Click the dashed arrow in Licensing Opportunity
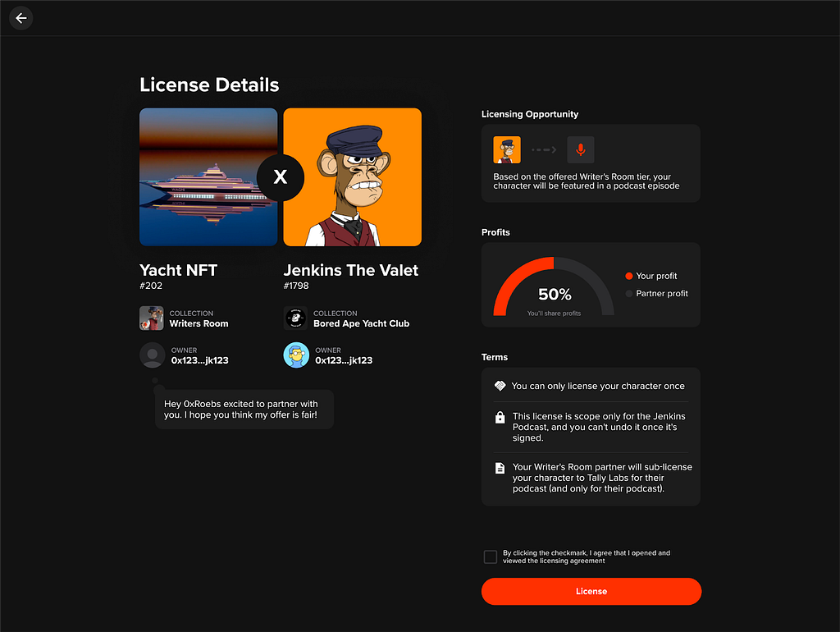This screenshot has width=840, height=632. tap(544, 149)
